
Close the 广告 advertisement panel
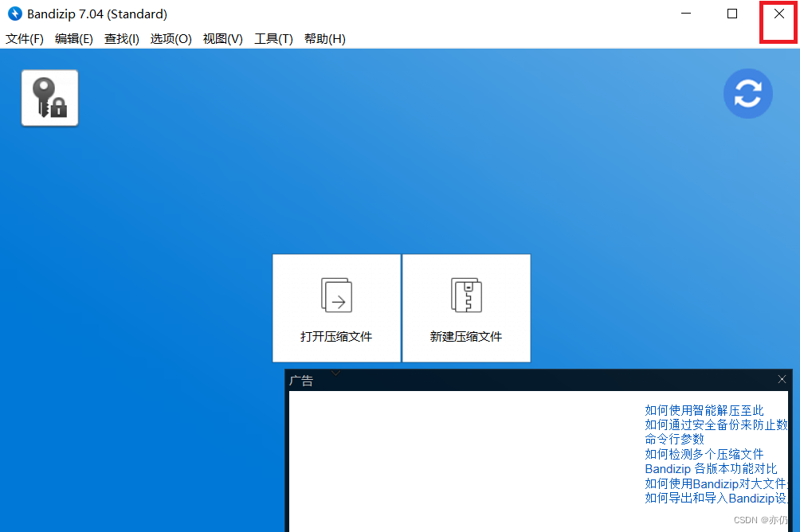tap(782, 379)
